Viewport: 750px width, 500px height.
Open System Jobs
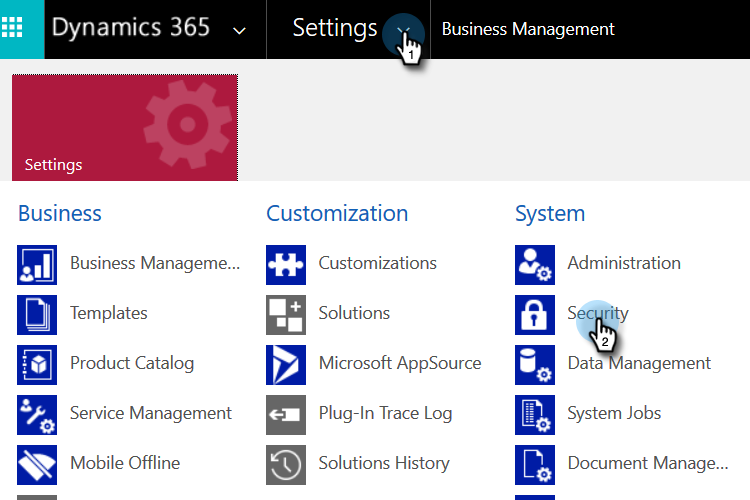point(614,413)
